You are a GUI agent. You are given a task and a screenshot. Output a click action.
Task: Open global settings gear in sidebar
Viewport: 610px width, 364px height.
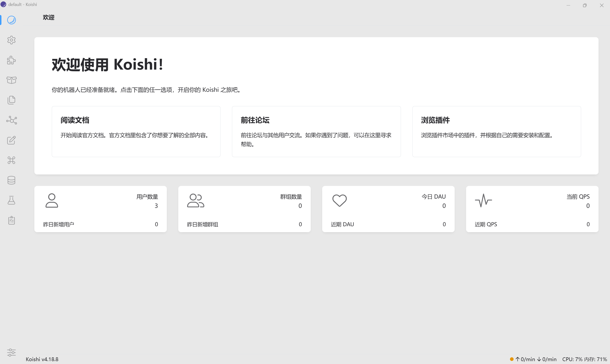(11, 40)
